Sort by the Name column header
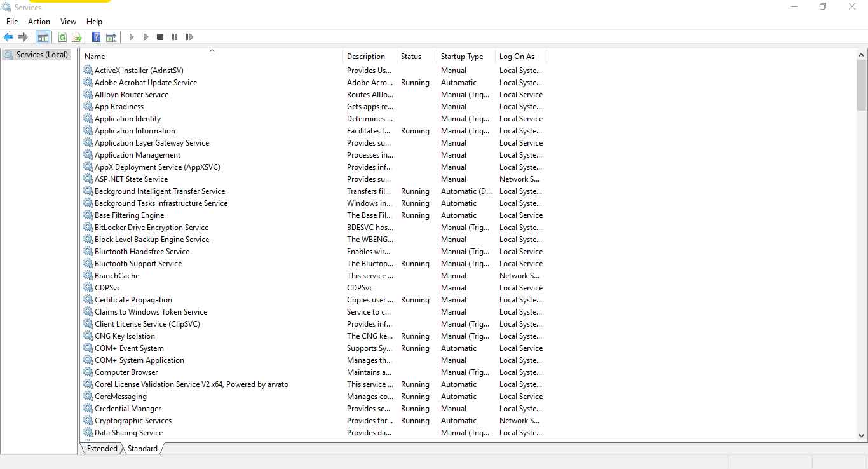 point(212,57)
